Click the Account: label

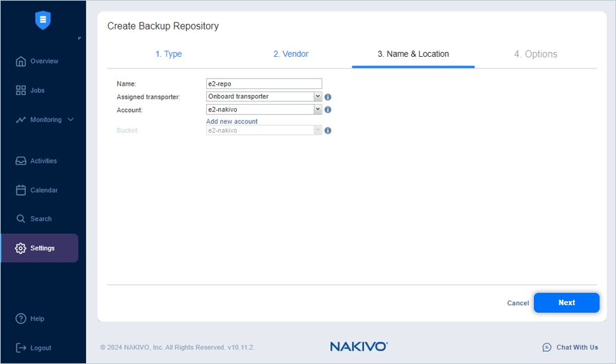point(129,110)
